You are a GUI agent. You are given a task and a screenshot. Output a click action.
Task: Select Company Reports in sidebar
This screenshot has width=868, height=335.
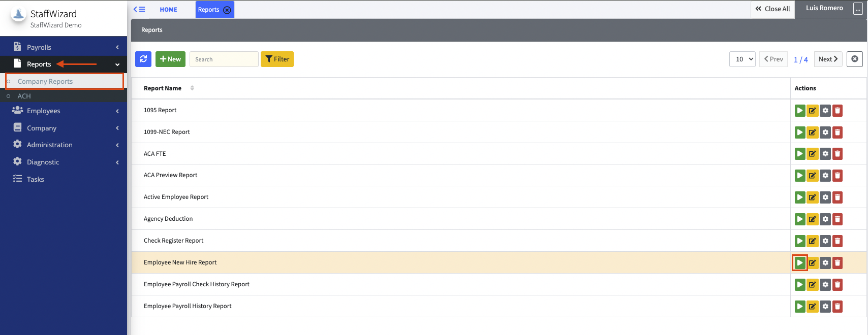tap(45, 81)
